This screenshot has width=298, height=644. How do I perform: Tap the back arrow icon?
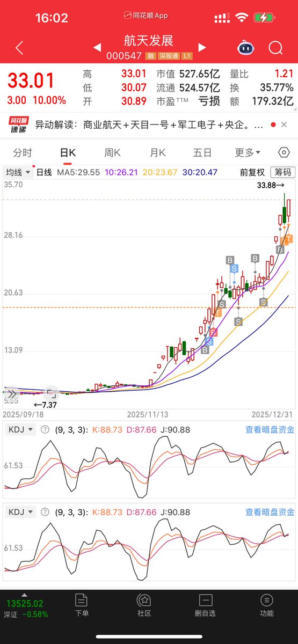click(x=19, y=48)
